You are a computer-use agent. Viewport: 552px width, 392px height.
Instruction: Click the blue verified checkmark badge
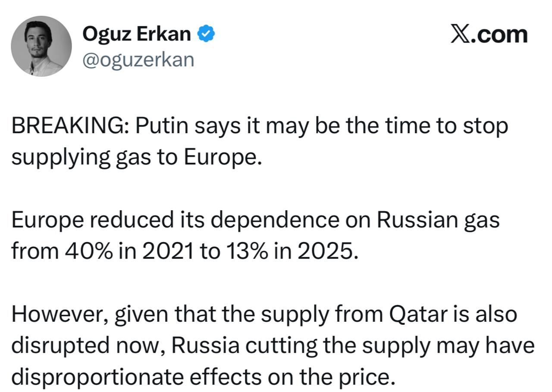click(x=206, y=34)
